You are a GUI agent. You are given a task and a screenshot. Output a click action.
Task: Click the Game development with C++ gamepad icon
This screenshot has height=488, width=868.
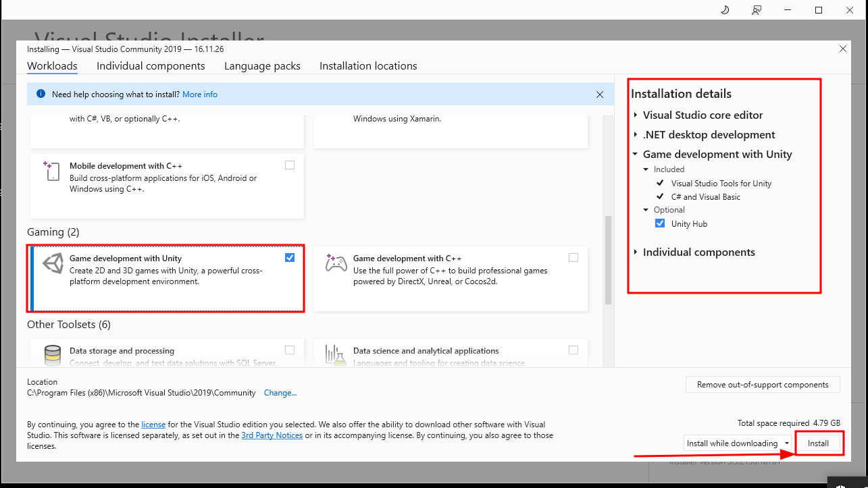[336, 263]
